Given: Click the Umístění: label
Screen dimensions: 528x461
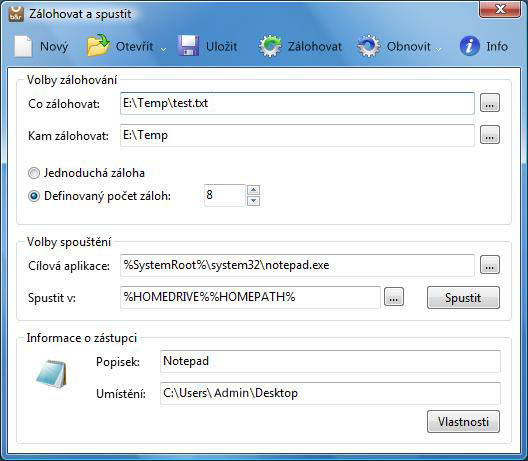Looking at the screenshot, I should tap(121, 394).
